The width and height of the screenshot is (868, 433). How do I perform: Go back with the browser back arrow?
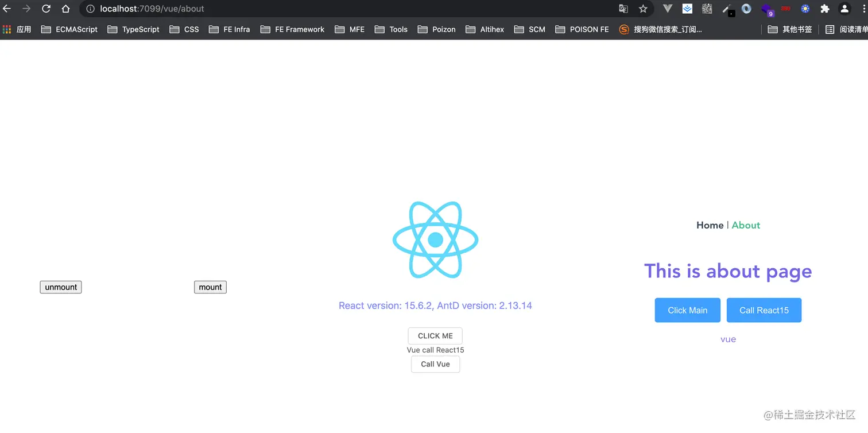(7, 9)
